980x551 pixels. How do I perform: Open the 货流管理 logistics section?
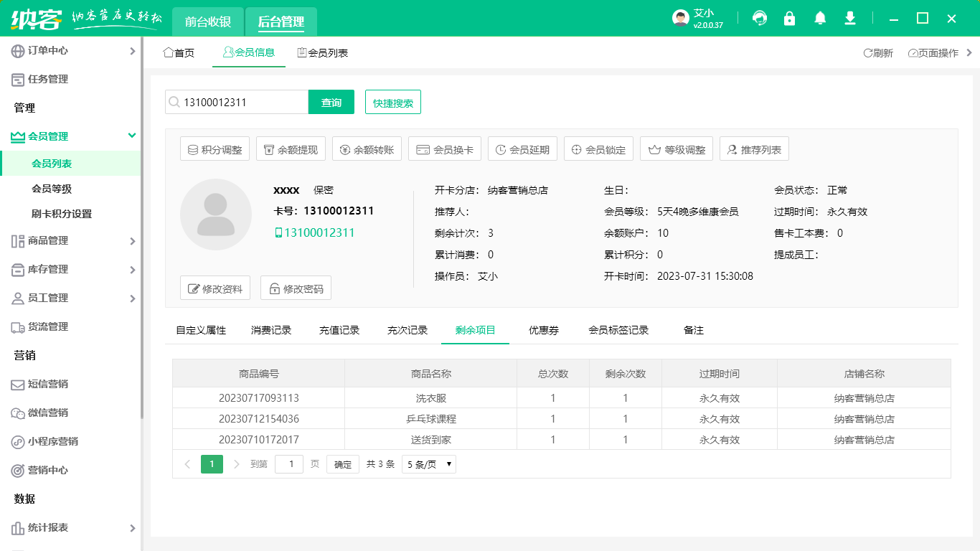click(47, 326)
